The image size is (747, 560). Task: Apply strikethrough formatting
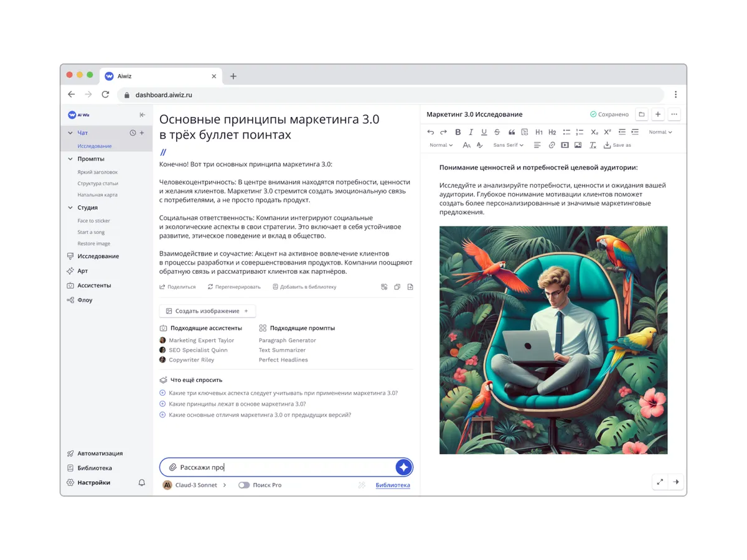tap(497, 132)
